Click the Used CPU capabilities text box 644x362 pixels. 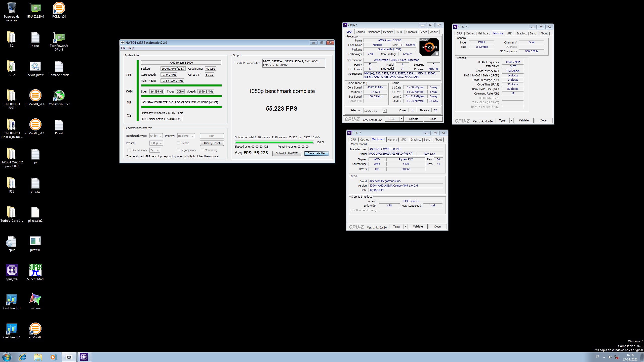(294, 63)
